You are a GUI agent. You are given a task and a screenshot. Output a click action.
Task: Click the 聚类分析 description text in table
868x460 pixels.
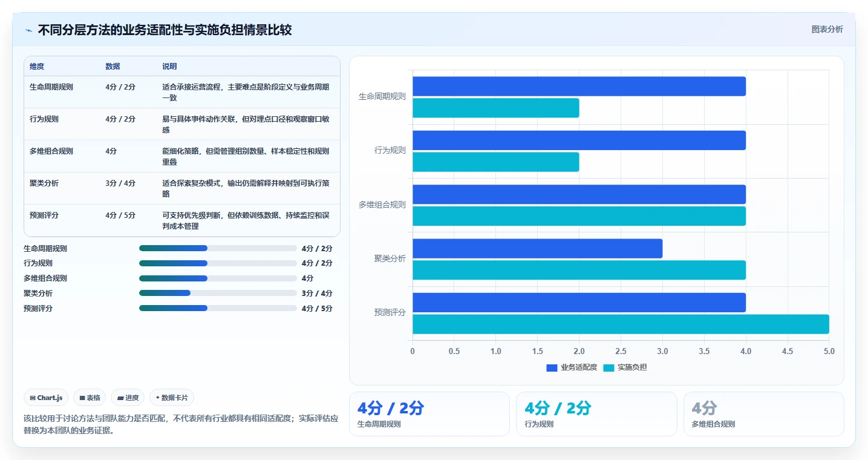tap(246, 189)
